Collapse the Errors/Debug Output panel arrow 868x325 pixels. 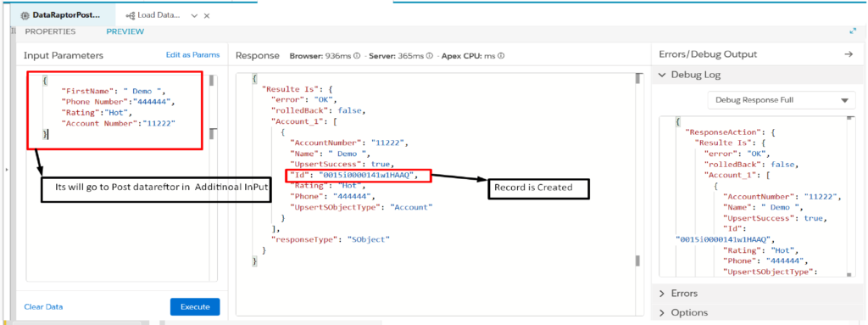[848, 54]
